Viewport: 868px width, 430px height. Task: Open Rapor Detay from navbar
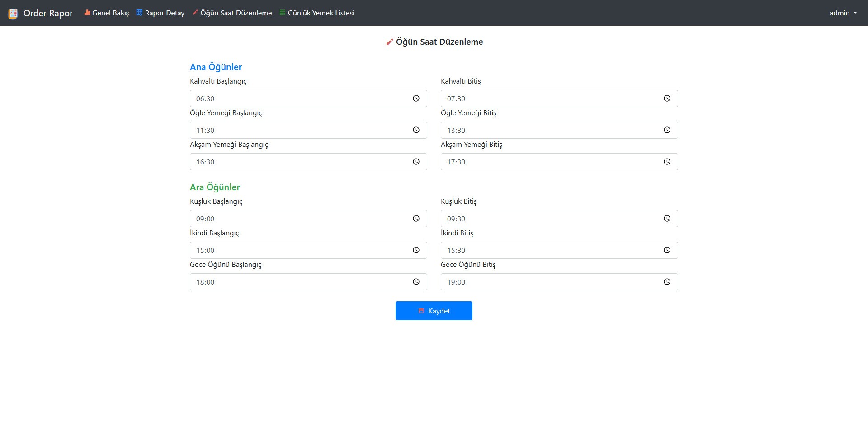coord(160,13)
